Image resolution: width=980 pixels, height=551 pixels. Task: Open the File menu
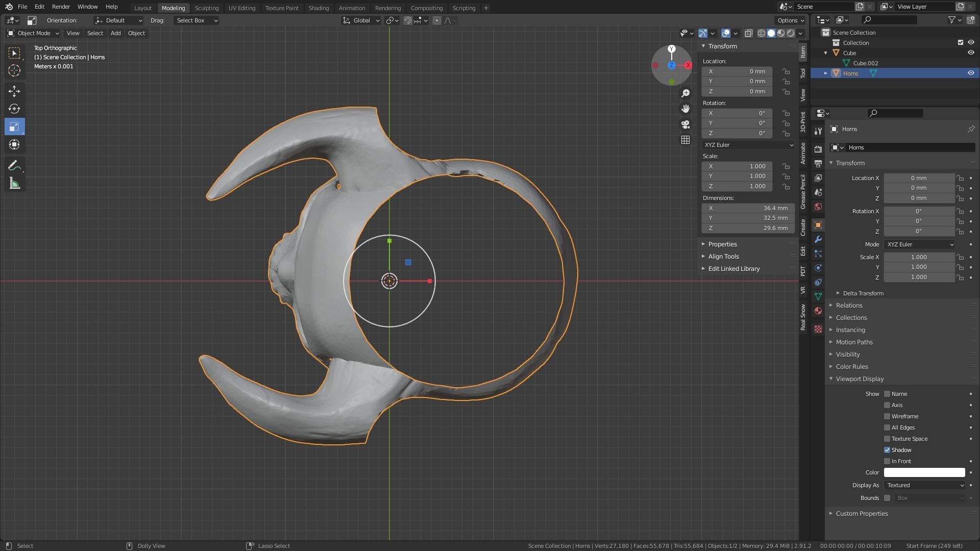tap(22, 7)
